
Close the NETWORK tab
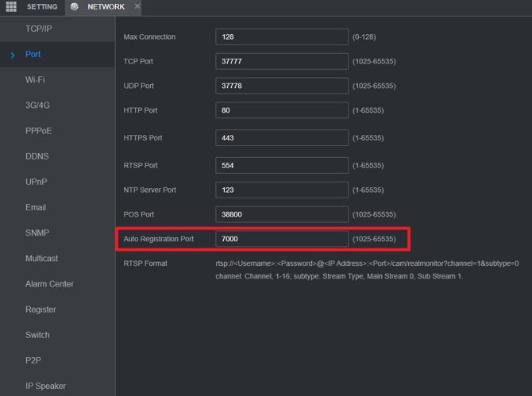click(x=137, y=6)
